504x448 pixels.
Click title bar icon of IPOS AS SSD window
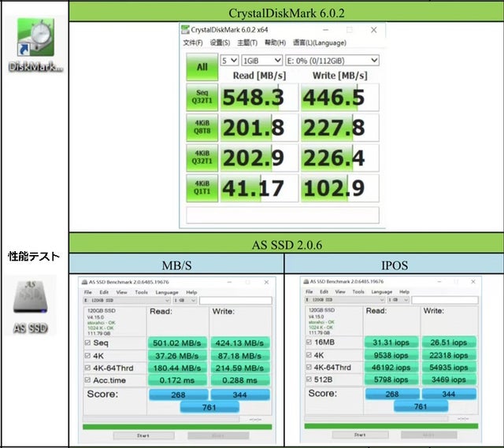pos(306,282)
